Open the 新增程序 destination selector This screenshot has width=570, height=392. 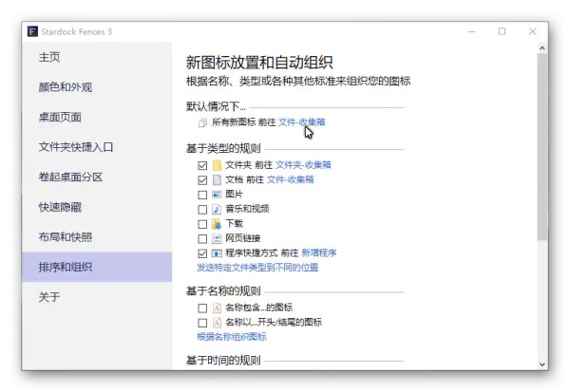click(x=319, y=252)
